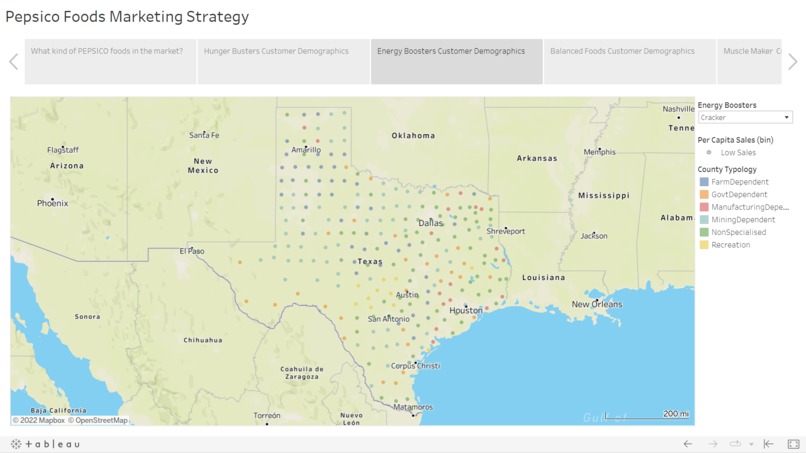The width and height of the screenshot is (806, 453).
Task: Open the Muscle Maker story tab
Action: click(749, 61)
